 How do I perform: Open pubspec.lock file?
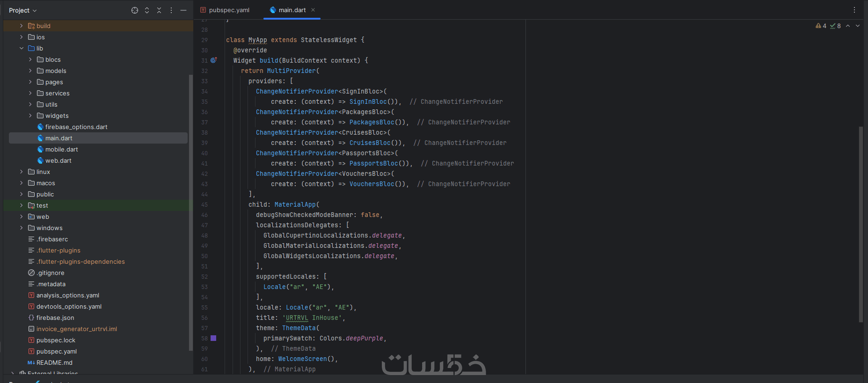[56, 340]
